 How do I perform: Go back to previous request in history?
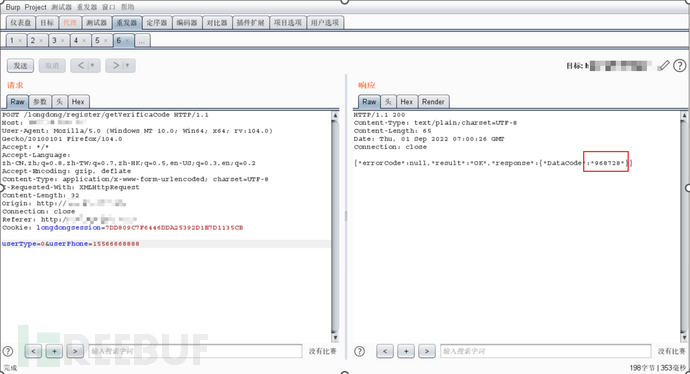coord(81,66)
